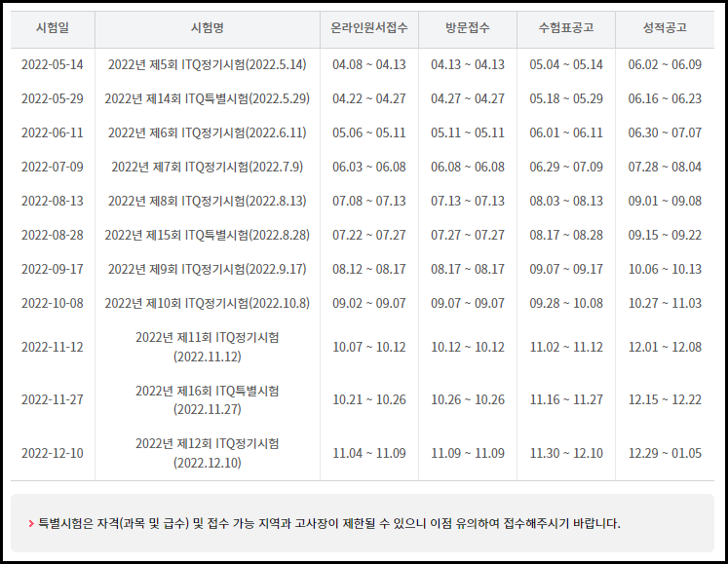Click admission ticket period 05.18 ~ 05.29
This screenshot has height=564, width=728.
pyautogui.click(x=566, y=98)
